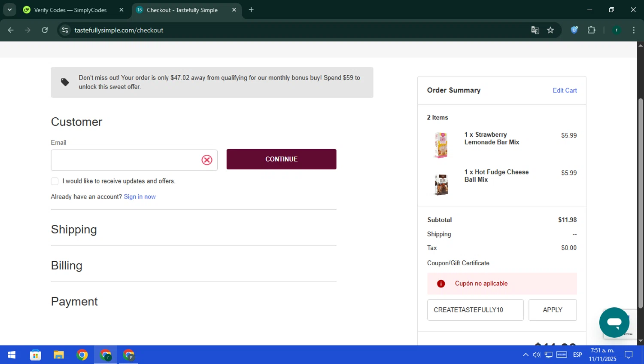Open the touch keyboard tray icon
Screen dimensions: 644x364
coord(562,355)
